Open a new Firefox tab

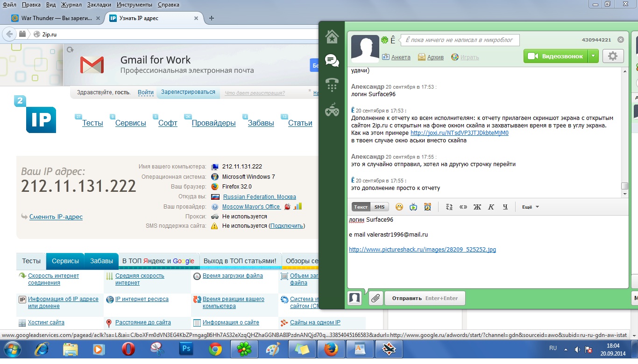click(x=212, y=18)
